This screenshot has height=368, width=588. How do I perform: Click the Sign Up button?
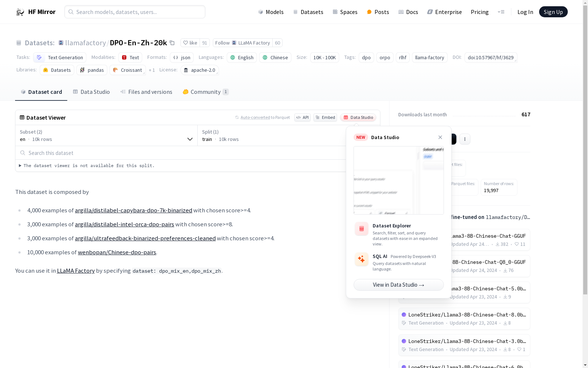(x=553, y=12)
